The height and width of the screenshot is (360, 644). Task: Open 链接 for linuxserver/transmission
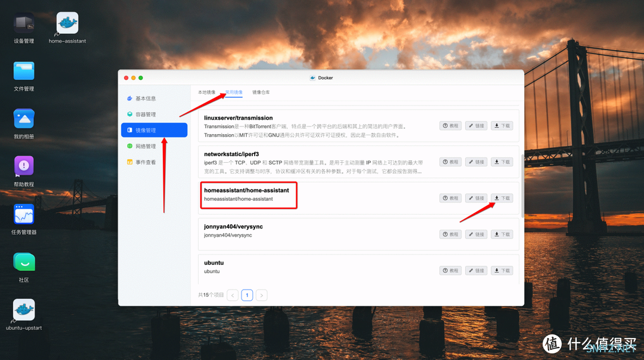(x=476, y=126)
